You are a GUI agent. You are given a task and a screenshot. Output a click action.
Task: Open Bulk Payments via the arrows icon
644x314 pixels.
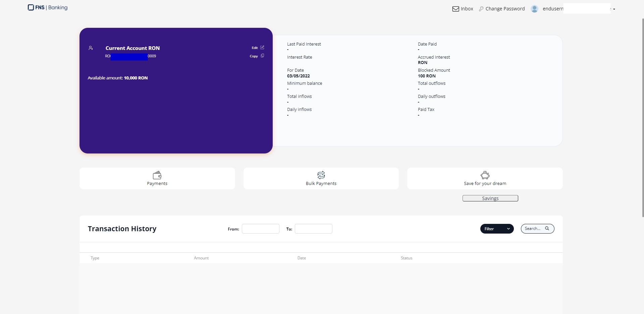pyautogui.click(x=321, y=175)
